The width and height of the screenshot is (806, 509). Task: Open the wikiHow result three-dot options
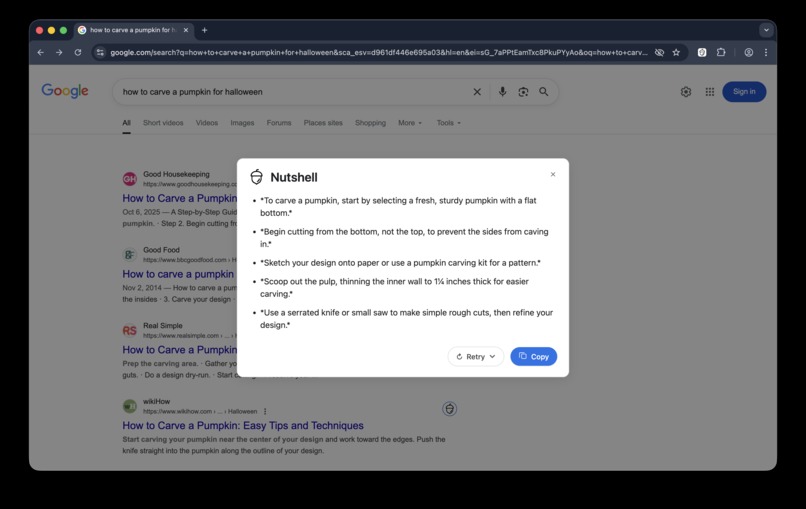265,411
